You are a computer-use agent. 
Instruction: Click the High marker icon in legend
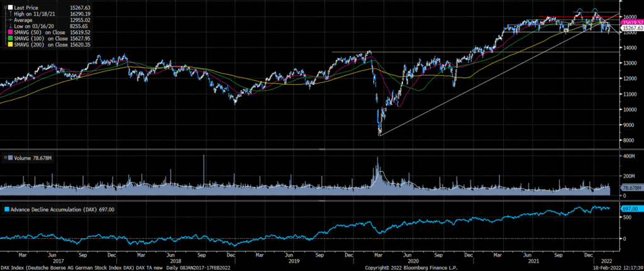click(x=10, y=13)
